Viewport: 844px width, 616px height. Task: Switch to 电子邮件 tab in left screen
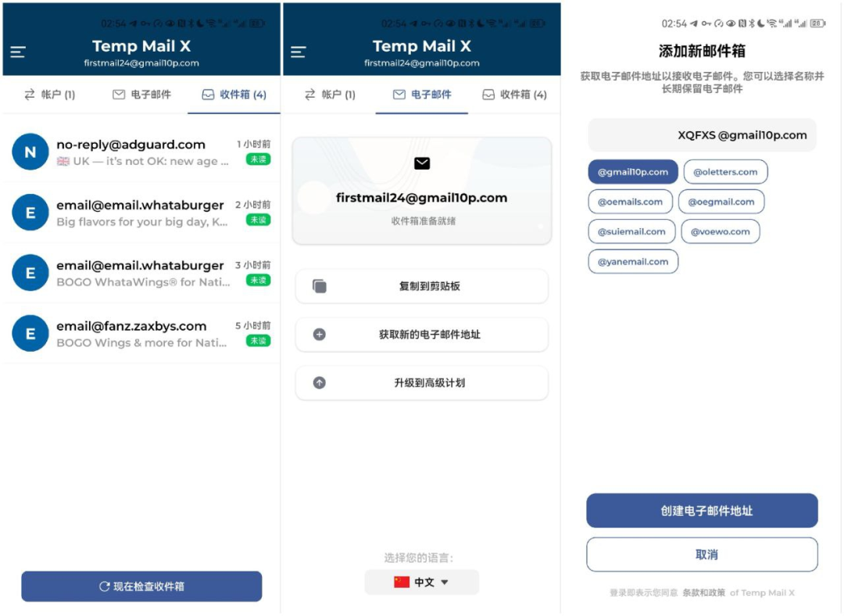click(x=141, y=95)
